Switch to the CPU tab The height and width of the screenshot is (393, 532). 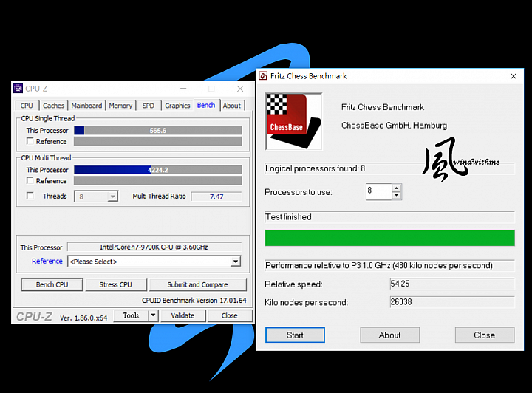coord(27,106)
